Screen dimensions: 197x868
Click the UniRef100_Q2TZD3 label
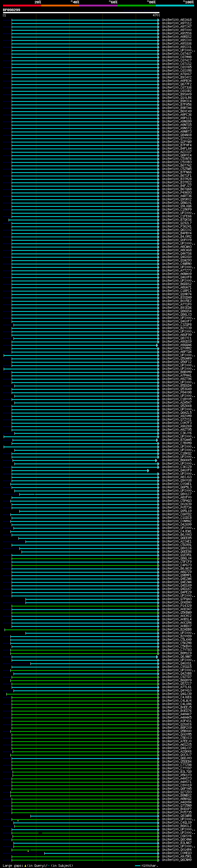(x=177, y=792)
